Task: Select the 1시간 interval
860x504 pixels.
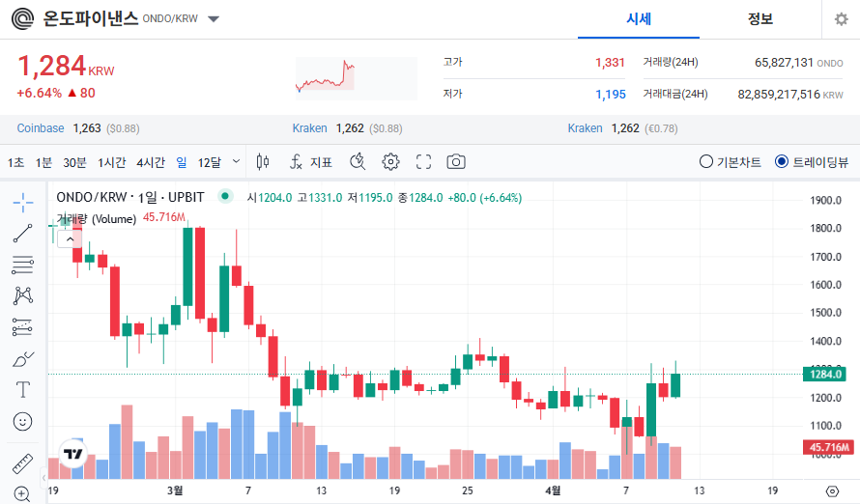Action: point(111,163)
